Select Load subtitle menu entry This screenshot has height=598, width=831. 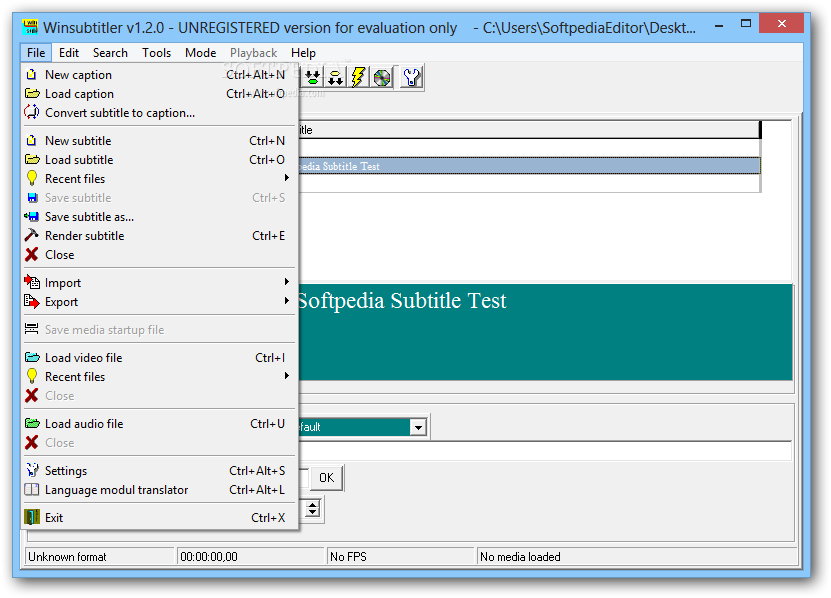[158, 160]
